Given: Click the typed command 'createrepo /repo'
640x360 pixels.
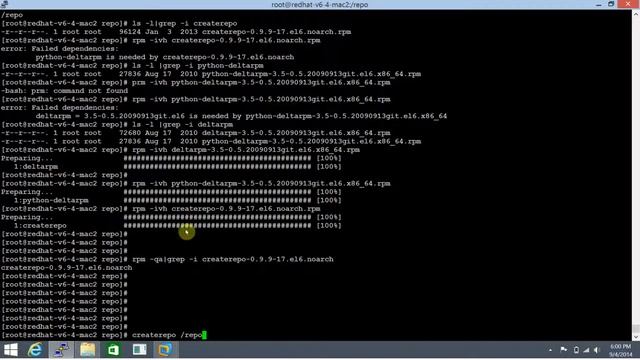Looking at the screenshot, I should point(167,335).
